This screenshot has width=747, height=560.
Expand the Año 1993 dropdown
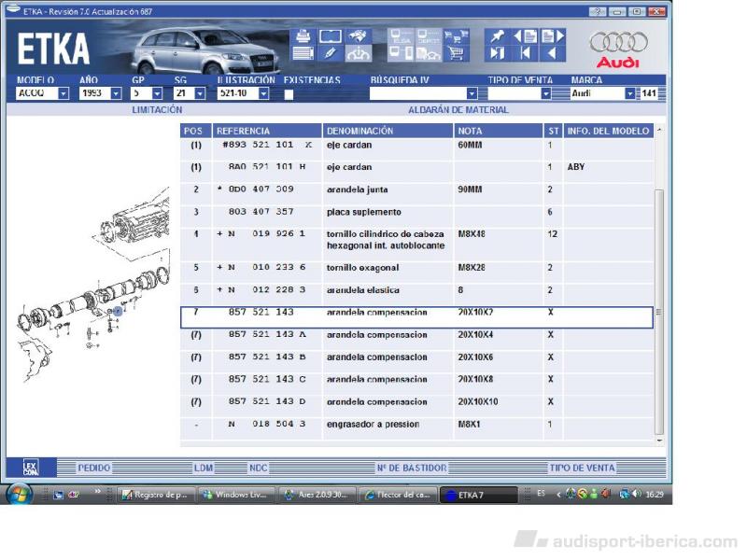(x=116, y=93)
